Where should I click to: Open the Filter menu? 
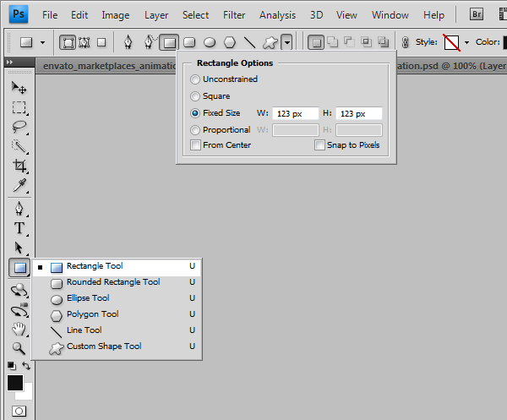coord(234,15)
